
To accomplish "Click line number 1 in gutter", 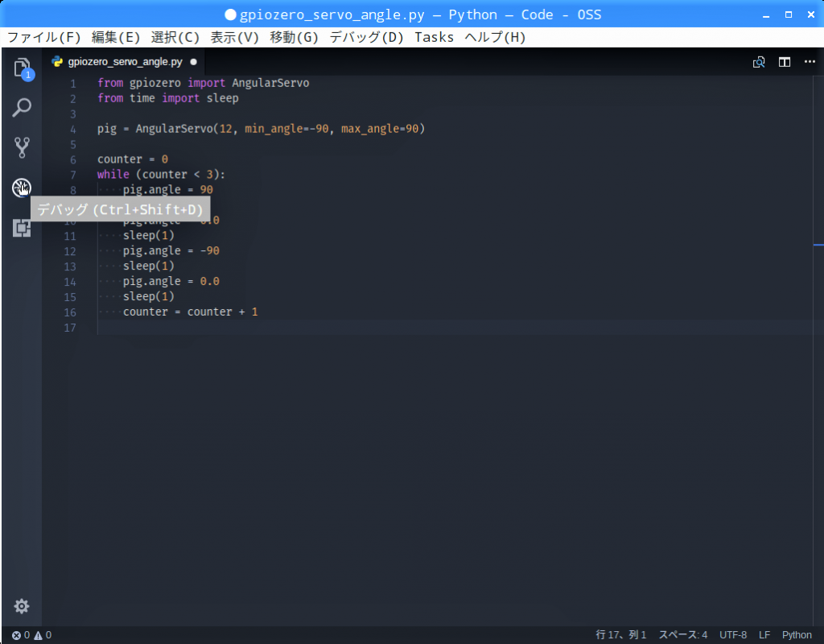I will [73, 84].
